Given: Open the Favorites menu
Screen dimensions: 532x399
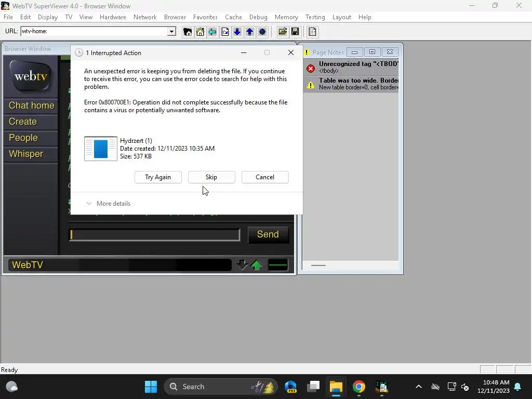Looking at the screenshot, I should tap(205, 17).
